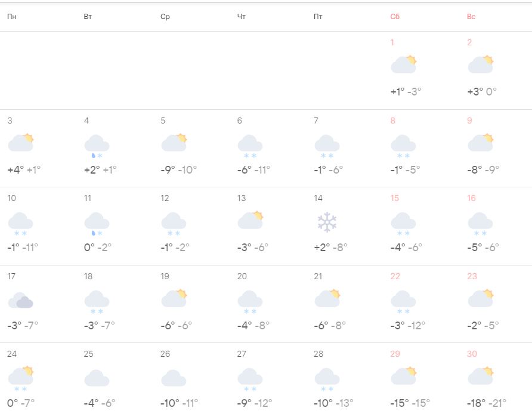The height and width of the screenshot is (420, 532).
Task: Click the plain cloud icon on day 26
Action: 174,378
